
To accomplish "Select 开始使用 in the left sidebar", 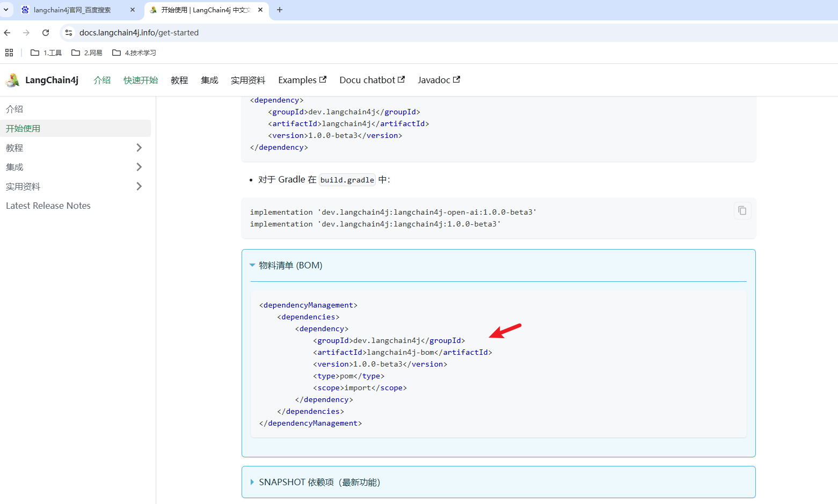I will click(x=75, y=128).
